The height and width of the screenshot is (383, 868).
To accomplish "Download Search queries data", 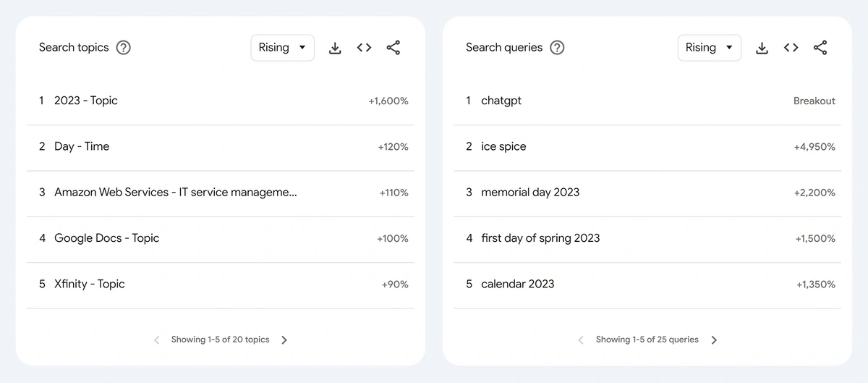I will pos(762,48).
